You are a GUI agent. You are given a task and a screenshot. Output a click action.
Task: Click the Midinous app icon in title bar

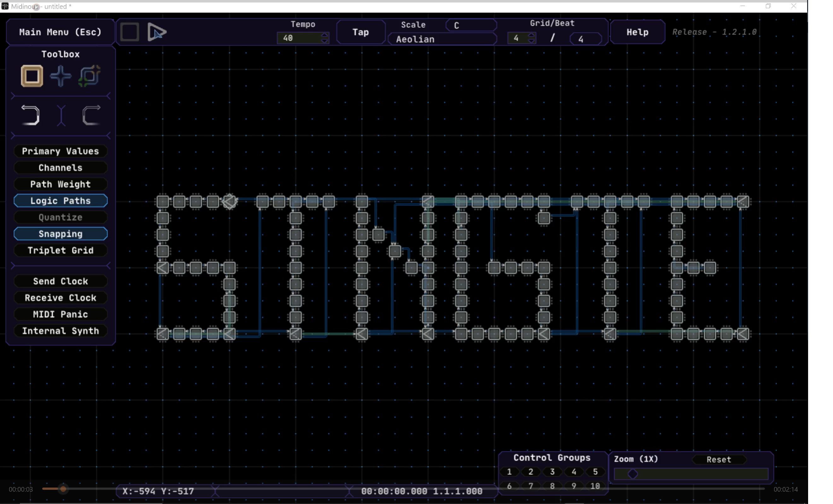point(5,6)
